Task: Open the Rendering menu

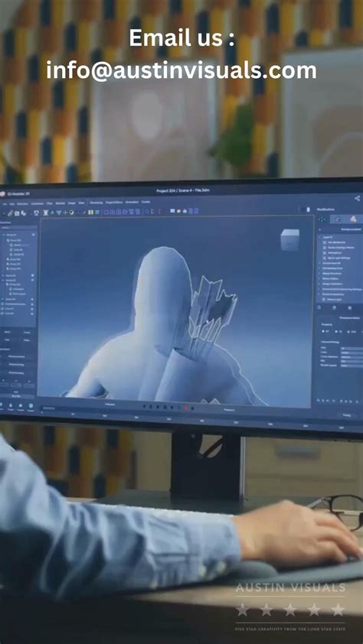Action: [96, 203]
